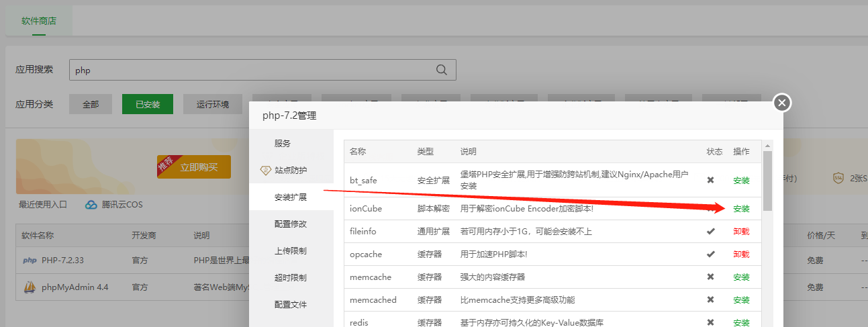Install the redis extension
The width and height of the screenshot is (868, 327).
click(x=741, y=323)
